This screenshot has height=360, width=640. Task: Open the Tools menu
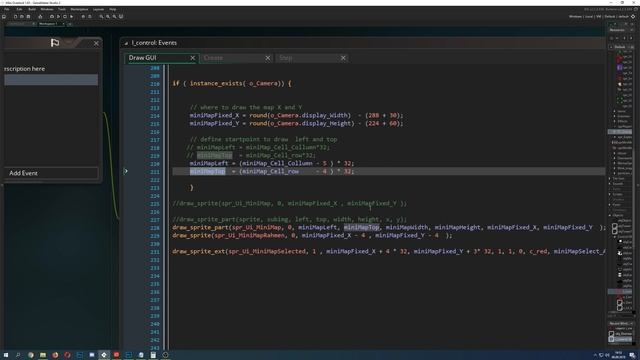62,9
